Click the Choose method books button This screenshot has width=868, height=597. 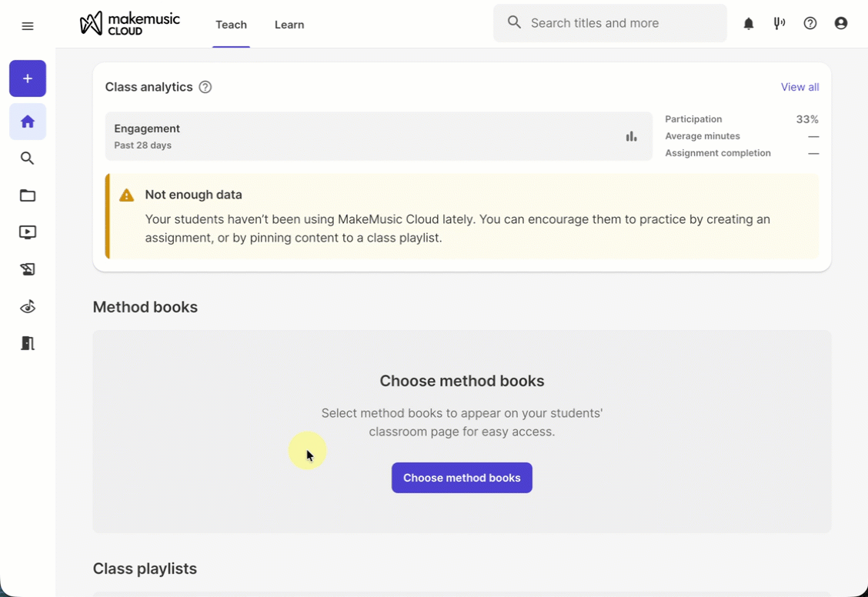[x=462, y=478]
